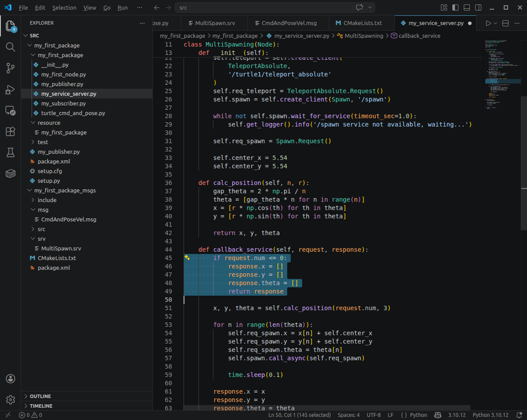This screenshot has height=420, width=527.
Task: Open the Search view in activity bar
Action: point(11,47)
